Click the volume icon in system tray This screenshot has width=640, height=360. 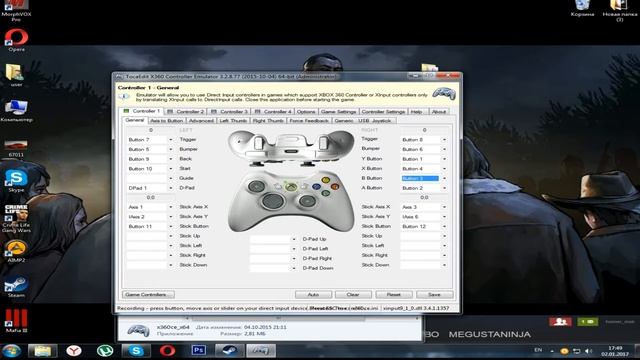tap(588, 351)
